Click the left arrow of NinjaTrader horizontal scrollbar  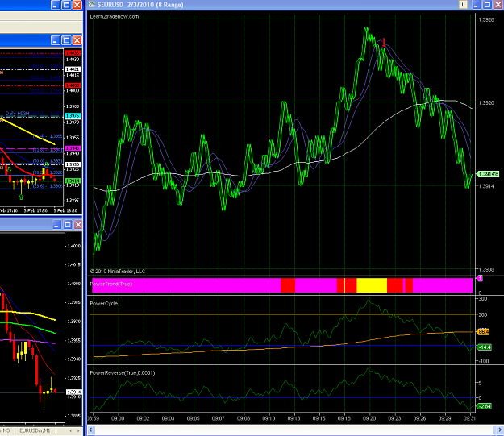(x=91, y=430)
